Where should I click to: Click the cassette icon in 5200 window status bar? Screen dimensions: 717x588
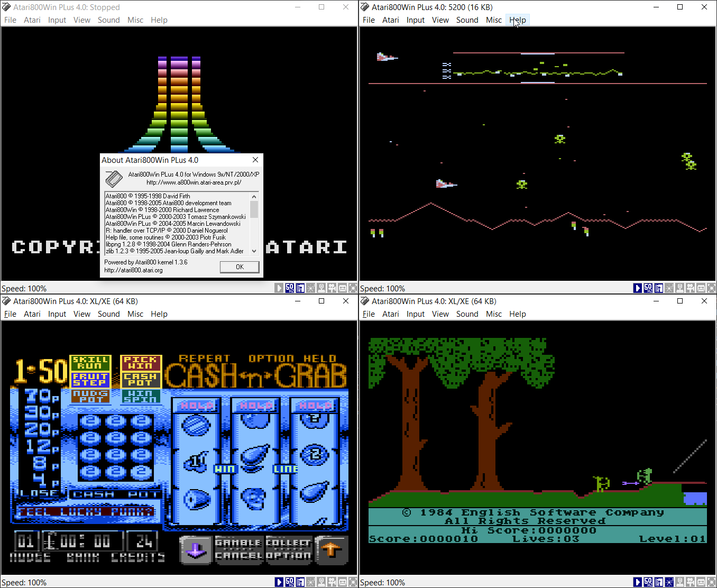point(701,288)
